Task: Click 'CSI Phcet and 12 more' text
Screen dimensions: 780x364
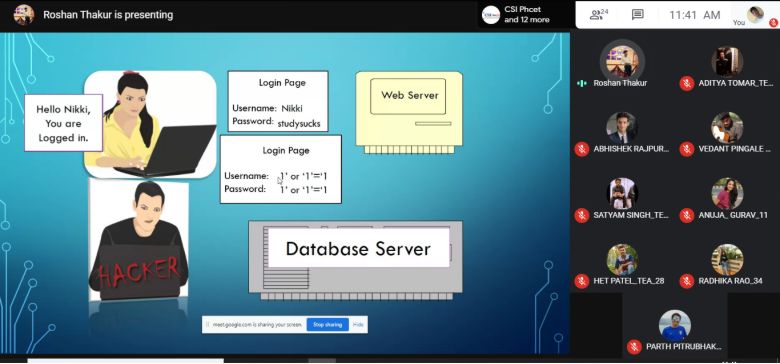Action: pos(526,14)
